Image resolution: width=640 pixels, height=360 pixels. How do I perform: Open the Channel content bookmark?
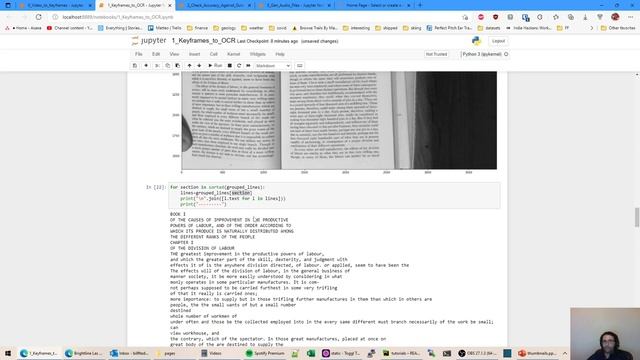(x=69, y=28)
